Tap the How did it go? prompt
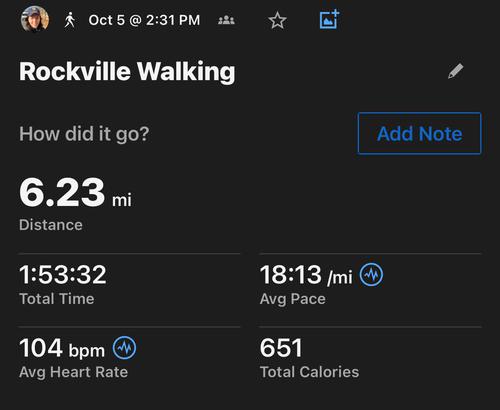Screen dimensions: 500x410 84,134
